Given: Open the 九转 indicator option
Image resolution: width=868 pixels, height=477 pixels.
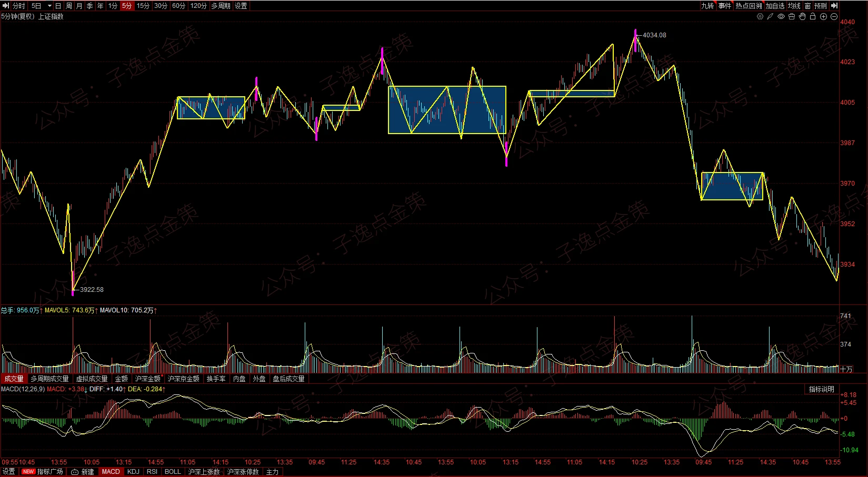Looking at the screenshot, I should point(707,6).
